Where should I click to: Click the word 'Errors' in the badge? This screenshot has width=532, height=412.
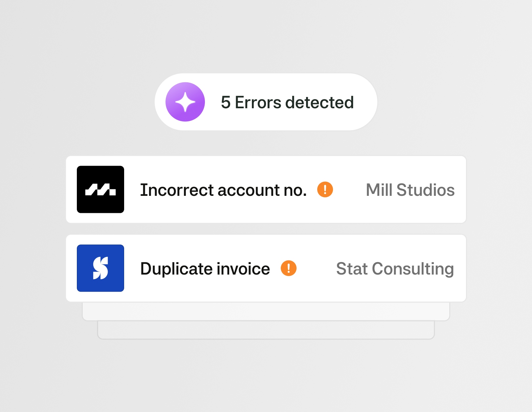click(258, 102)
